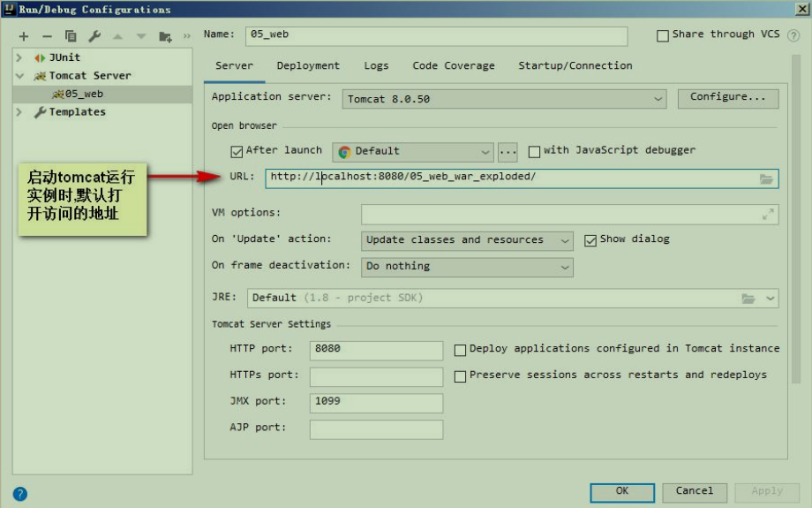This screenshot has height=508, width=812.
Task: Enable Preserve sessions across restarts and redeploys
Action: 460,376
